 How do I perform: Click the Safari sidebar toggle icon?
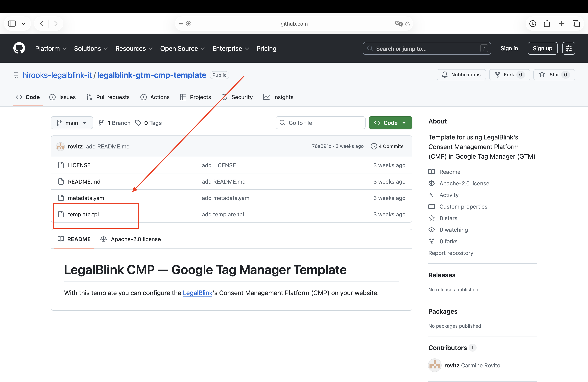12,23
